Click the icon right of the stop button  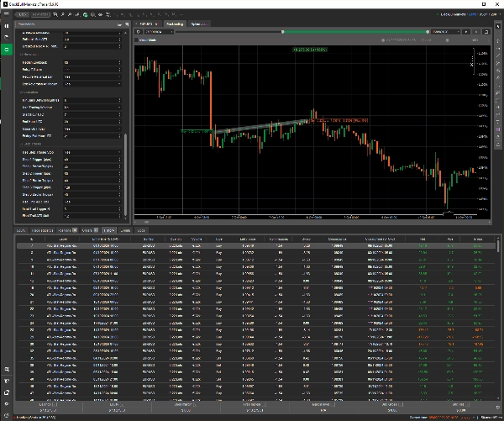click(486, 32)
